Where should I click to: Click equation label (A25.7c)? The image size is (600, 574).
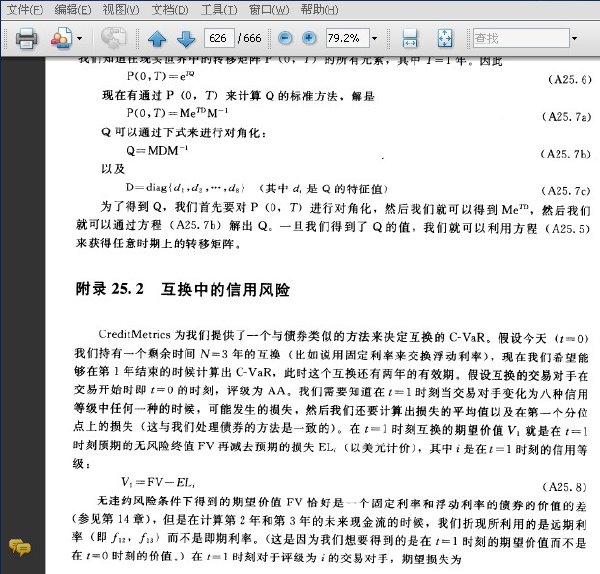pyautogui.click(x=566, y=191)
